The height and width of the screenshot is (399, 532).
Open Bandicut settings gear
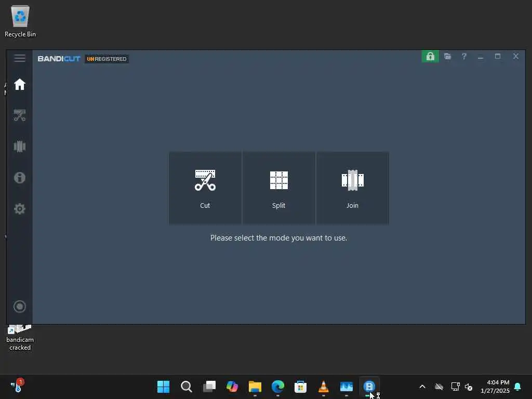[20, 209]
